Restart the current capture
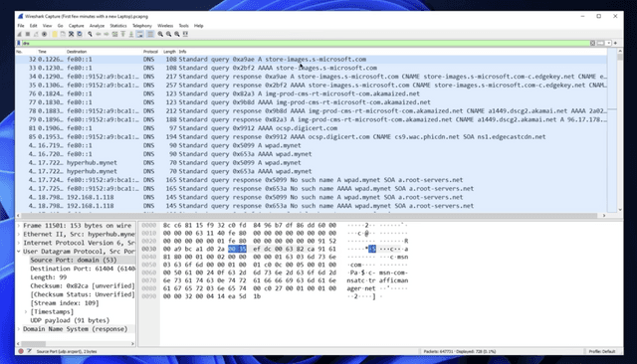The image size is (637, 364). (36, 34)
